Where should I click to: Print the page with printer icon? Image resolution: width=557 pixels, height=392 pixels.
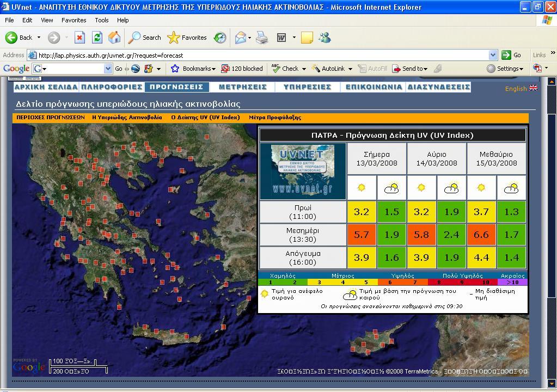(x=262, y=37)
